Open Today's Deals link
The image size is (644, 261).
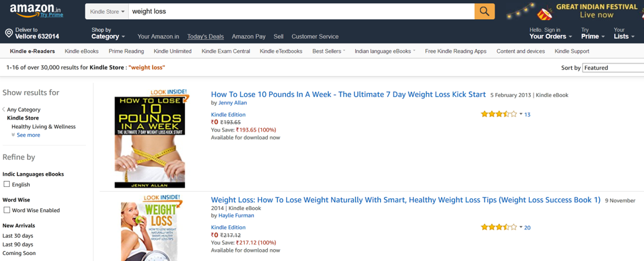click(206, 36)
